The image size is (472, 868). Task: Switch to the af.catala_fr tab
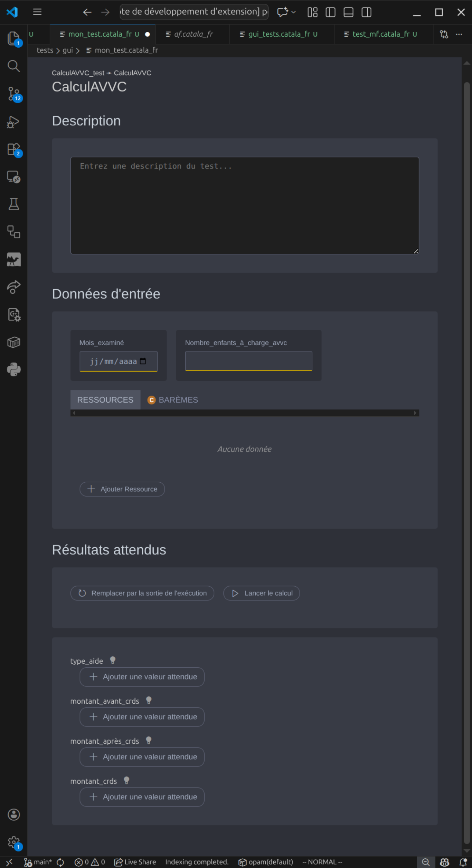(x=192, y=34)
